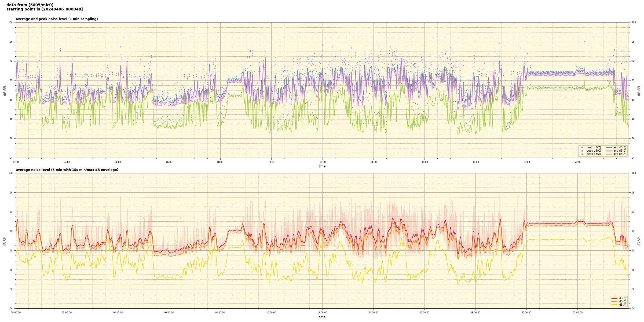Click the 20:00:00 tick on bottom chart
Screen dimensions: 644x322
pos(526,313)
